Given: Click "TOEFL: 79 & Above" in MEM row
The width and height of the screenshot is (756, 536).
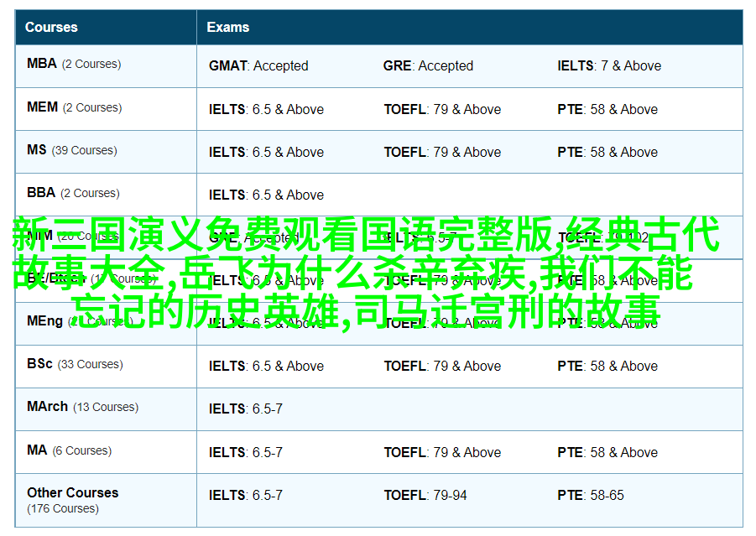Looking at the screenshot, I should [442, 109].
